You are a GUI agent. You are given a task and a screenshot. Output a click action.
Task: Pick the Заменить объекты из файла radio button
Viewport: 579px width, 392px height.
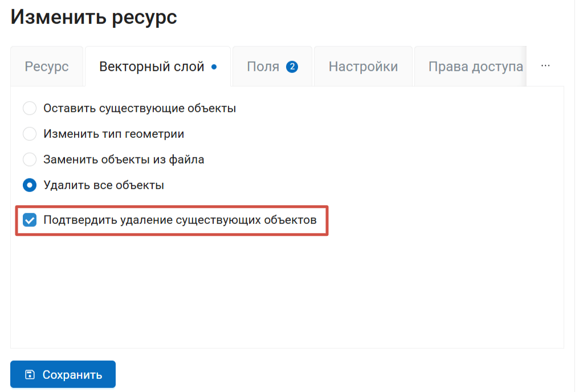[30, 160]
